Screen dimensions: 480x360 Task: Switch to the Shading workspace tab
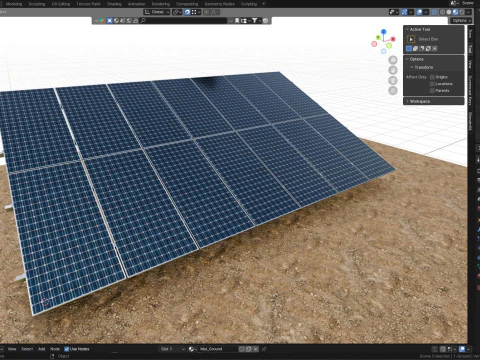114,4
